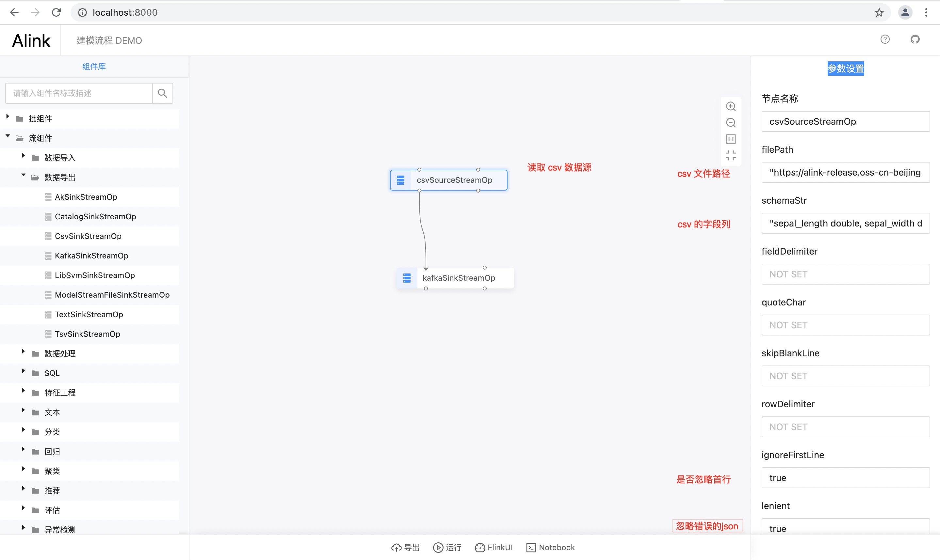Select the 1:1 actual size icon
This screenshot has width=940, height=560.
[731, 139]
